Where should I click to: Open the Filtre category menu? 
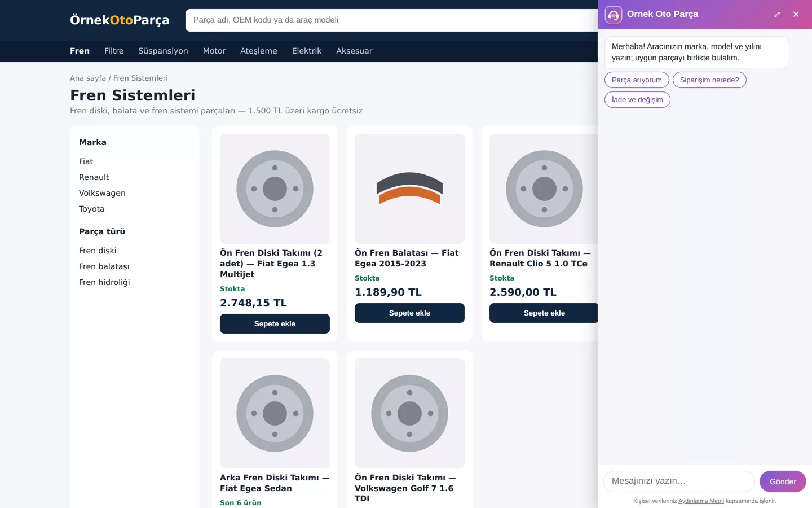114,51
